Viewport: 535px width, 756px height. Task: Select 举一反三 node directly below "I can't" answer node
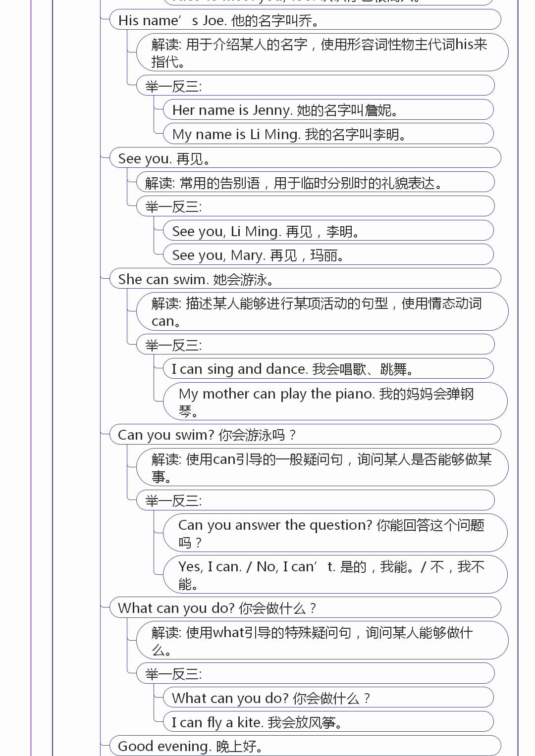click(315, 674)
